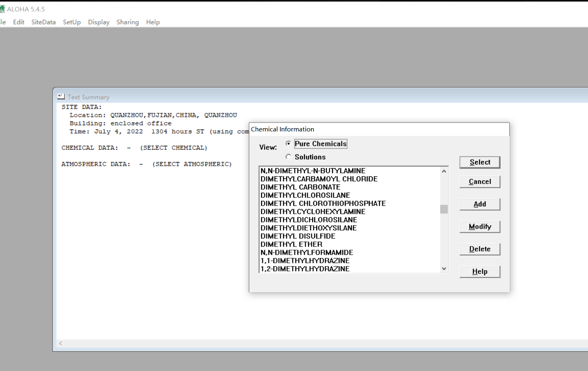Image resolution: width=588 pixels, height=371 pixels.
Task: Click the Modify button
Action: [480, 227]
